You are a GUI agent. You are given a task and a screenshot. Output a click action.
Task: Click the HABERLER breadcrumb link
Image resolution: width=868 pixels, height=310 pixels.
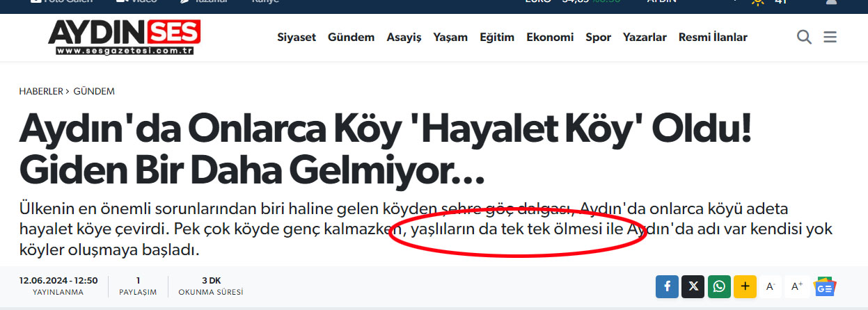[41, 91]
